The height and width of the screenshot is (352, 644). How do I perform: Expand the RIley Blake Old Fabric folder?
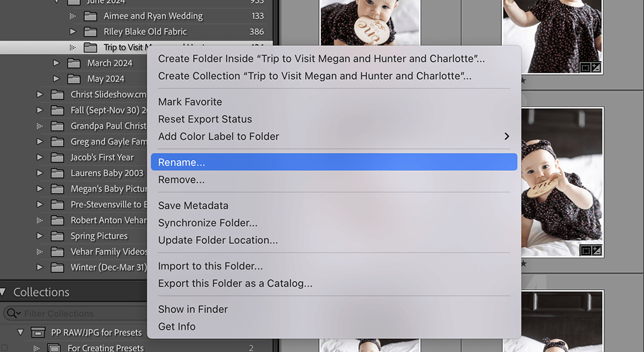tap(73, 31)
